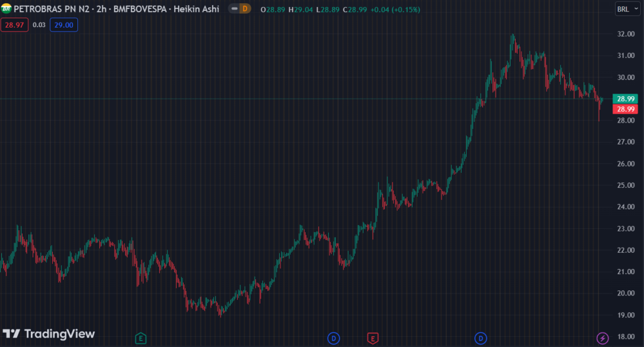
Task: Click the gray market status pill icon
Action: (234, 9)
